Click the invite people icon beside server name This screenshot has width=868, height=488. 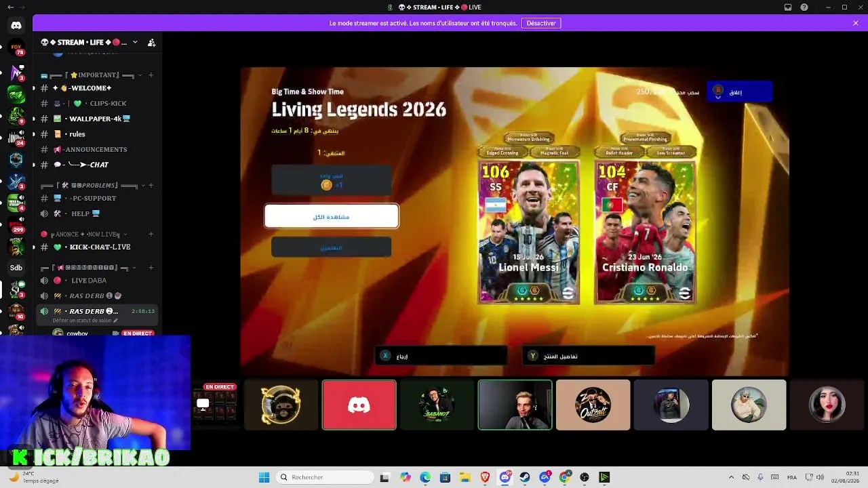(x=151, y=42)
